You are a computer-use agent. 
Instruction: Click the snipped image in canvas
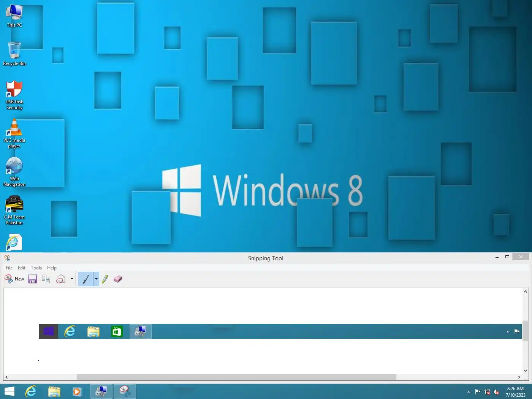[x=280, y=331]
